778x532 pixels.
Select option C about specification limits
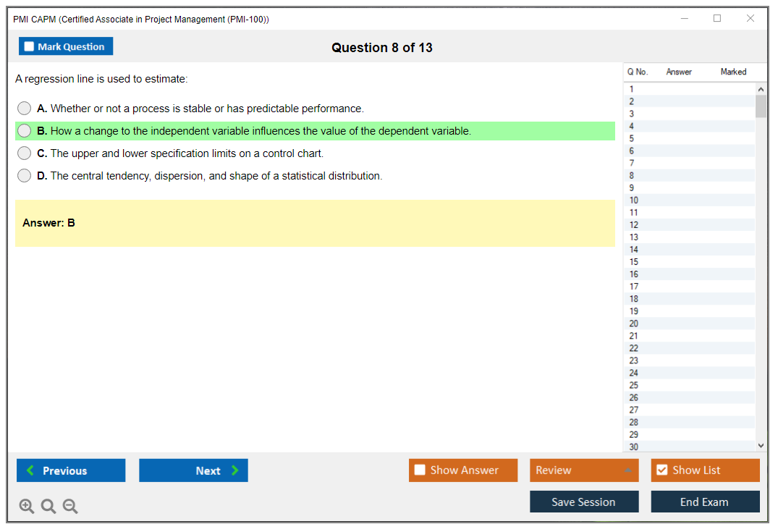[25, 153]
